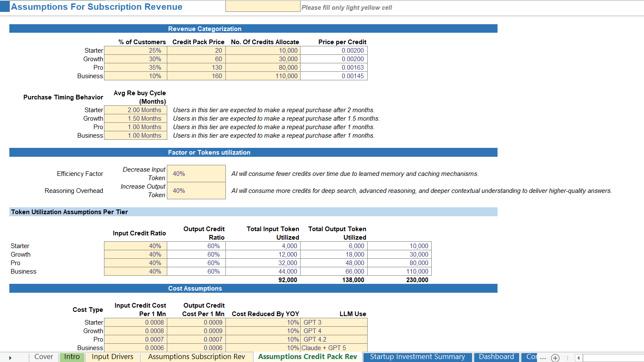Open the Dashboard sheet
The width and height of the screenshot is (644, 362).
tap(496, 357)
